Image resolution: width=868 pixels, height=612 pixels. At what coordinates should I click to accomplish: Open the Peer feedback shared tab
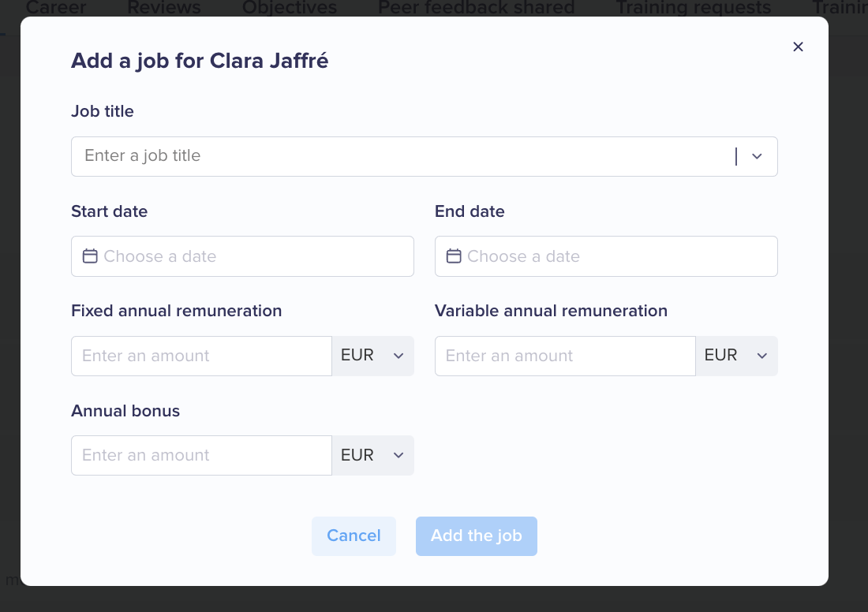click(x=476, y=7)
